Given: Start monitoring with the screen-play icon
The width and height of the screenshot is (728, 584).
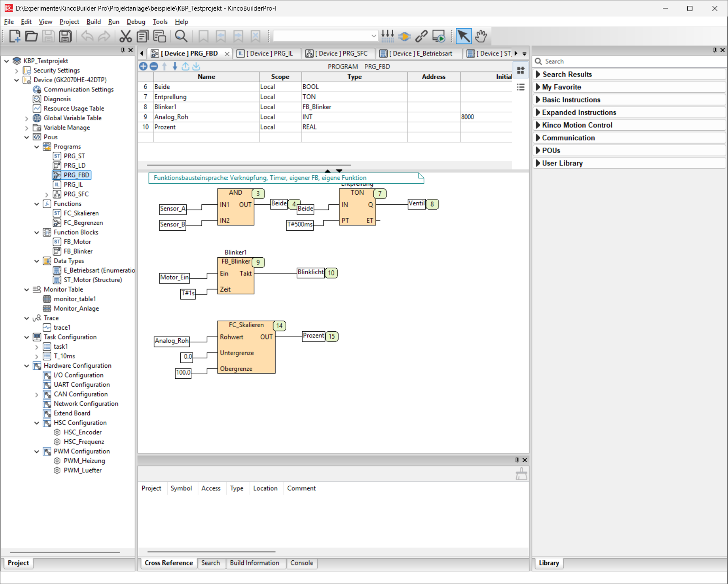Looking at the screenshot, I should [x=439, y=36].
